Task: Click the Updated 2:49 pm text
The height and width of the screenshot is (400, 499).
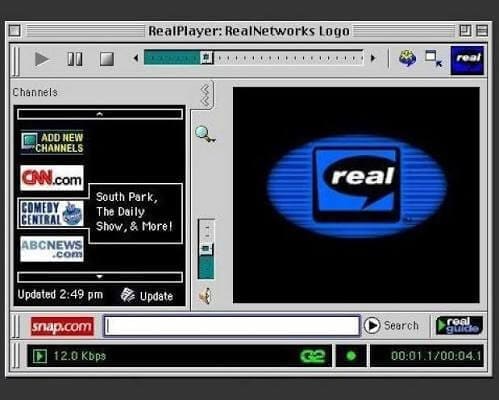Action: [x=60, y=295]
